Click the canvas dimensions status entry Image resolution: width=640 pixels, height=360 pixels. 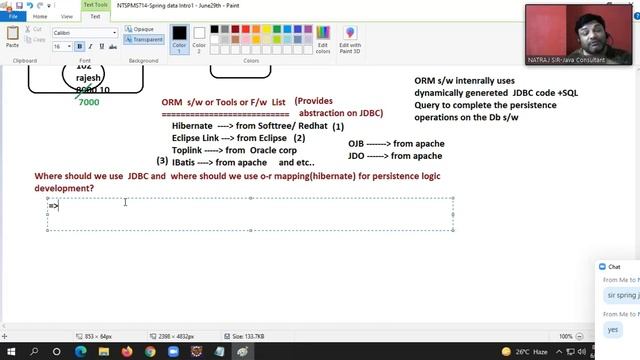[x=172, y=336]
